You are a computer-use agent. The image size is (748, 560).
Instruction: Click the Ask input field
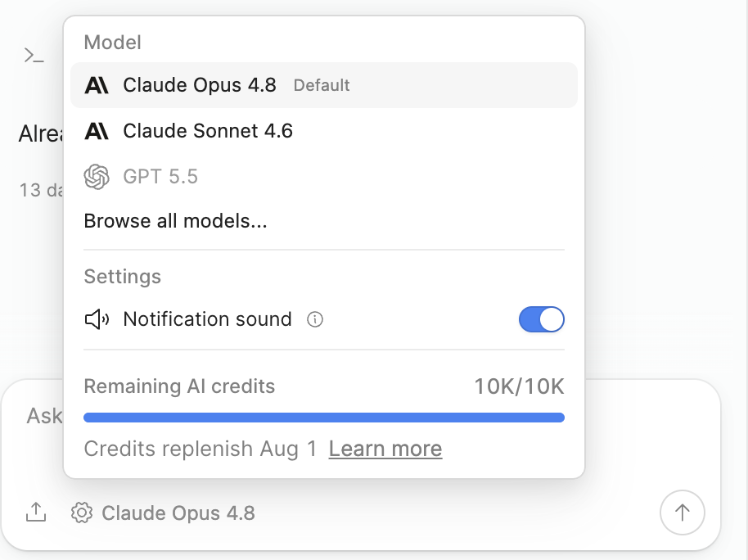(x=44, y=416)
